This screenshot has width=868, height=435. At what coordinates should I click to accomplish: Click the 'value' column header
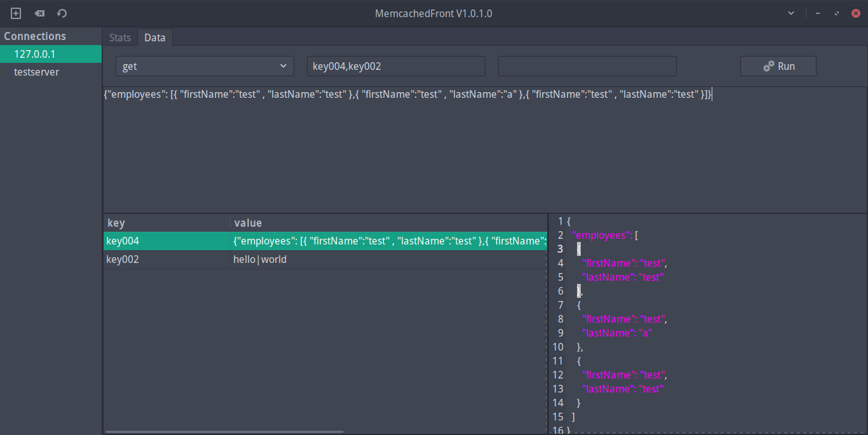coord(389,223)
